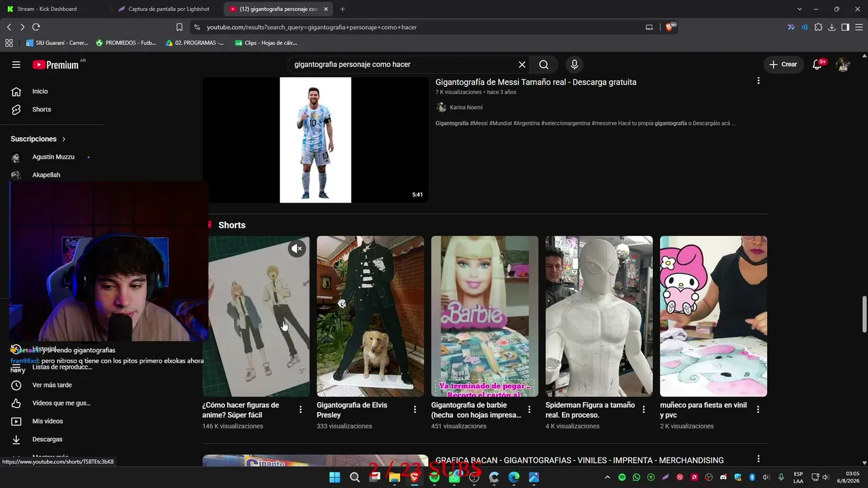Open the browser extensions puzzle icon
Viewport: 868px width, 488px height.
tap(818, 27)
